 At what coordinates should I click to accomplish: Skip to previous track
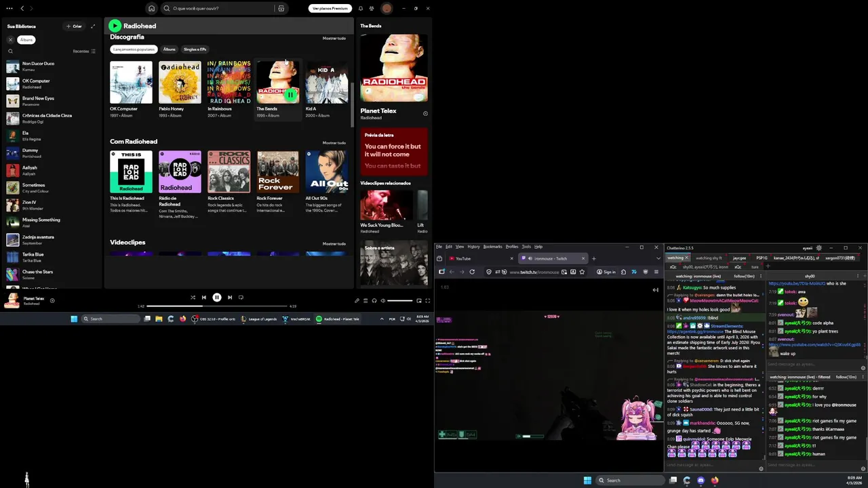203,298
